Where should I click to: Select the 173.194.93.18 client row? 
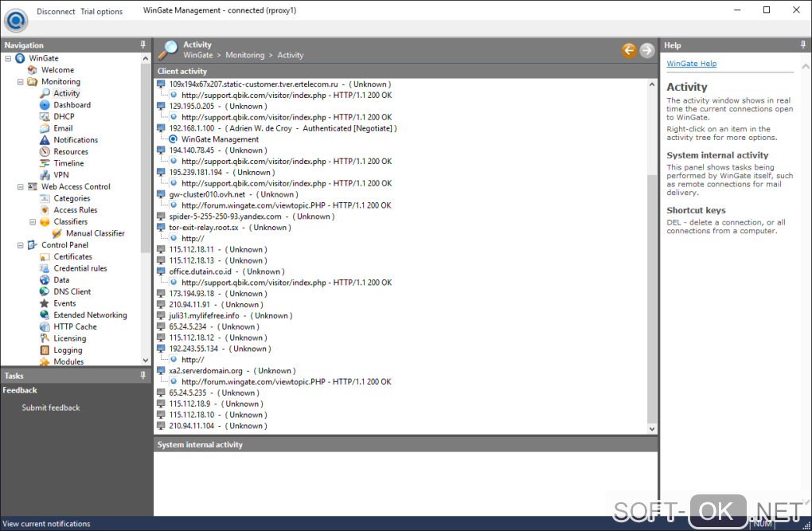tap(218, 294)
